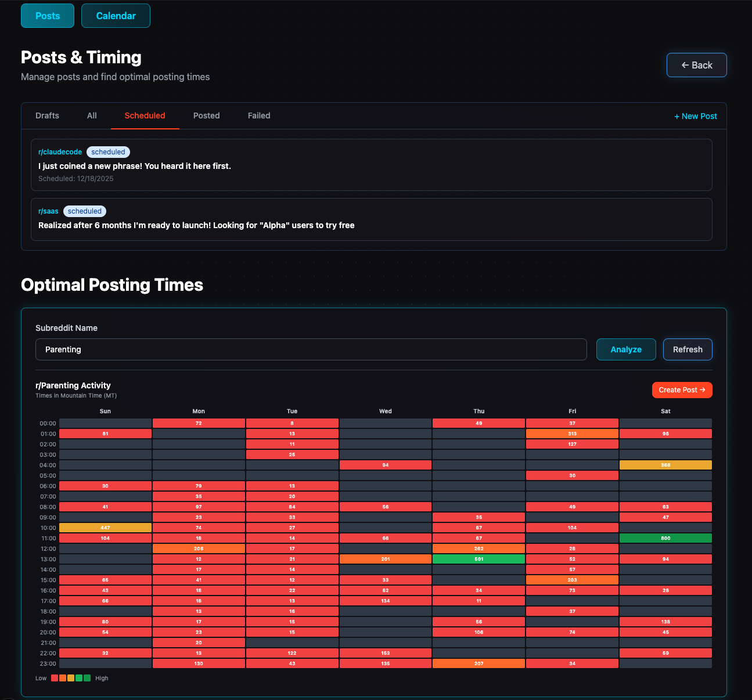Viewport: 752px width, 700px height.
Task: Select the green 800 Saturday heatmap cell
Action: click(665, 538)
